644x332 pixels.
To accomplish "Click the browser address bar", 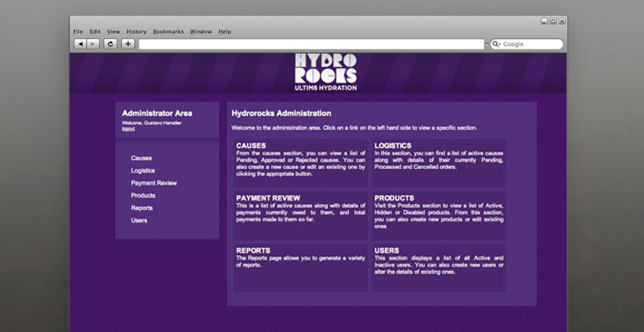I will [x=312, y=44].
